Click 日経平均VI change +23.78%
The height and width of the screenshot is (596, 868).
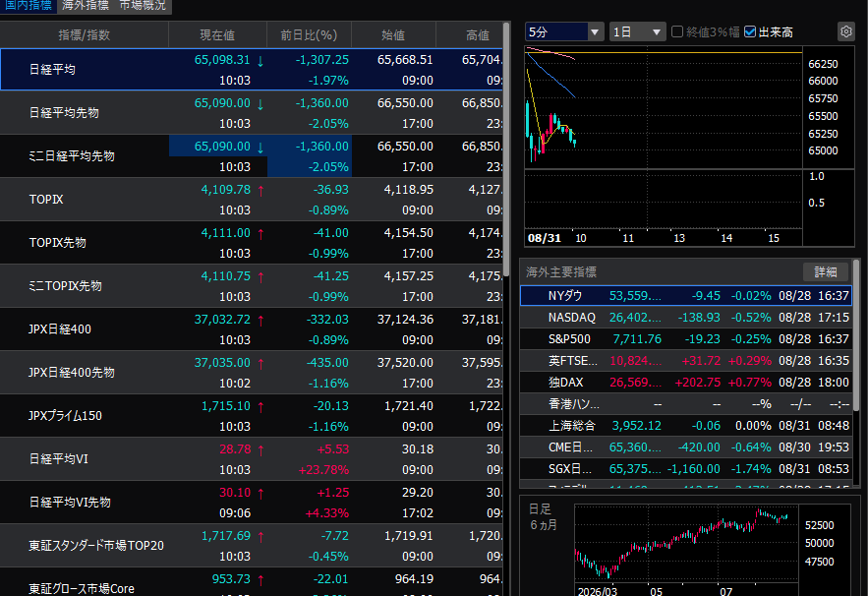(323, 470)
